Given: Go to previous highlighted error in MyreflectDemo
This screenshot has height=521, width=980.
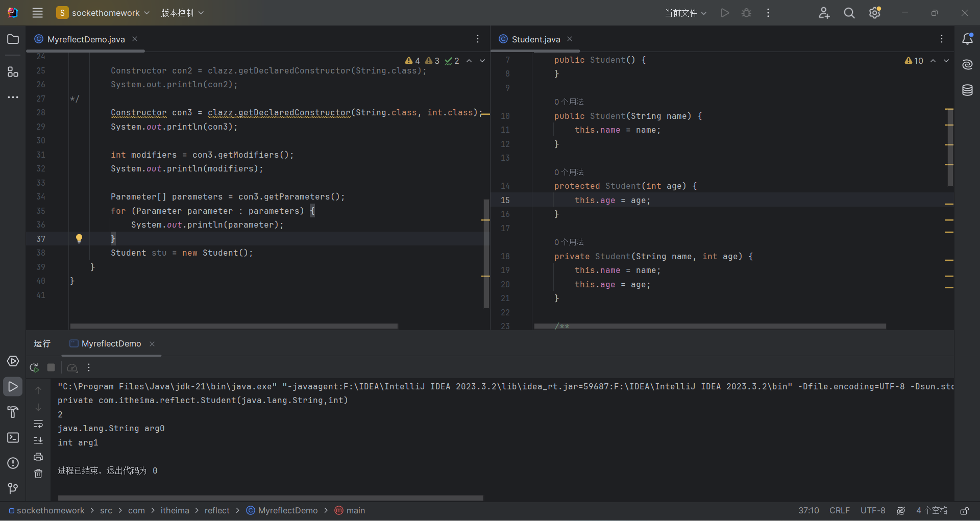Looking at the screenshot, I should 469,61.
